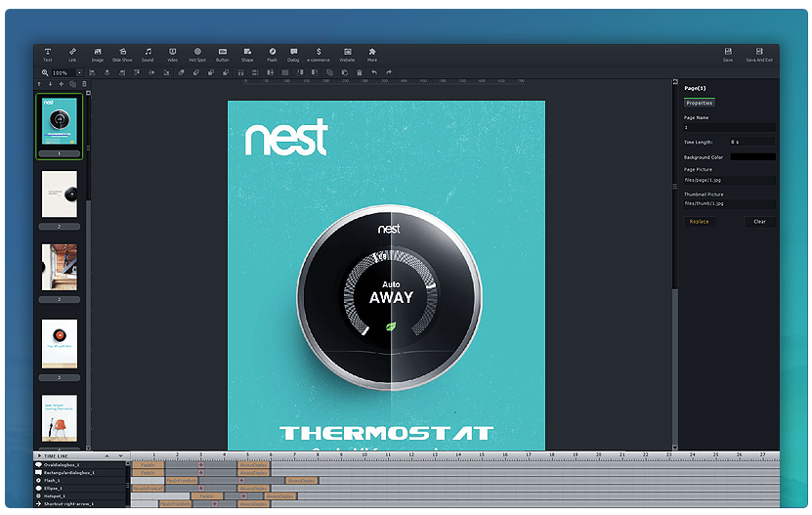Open the Background Color swatch

(753, 157)
